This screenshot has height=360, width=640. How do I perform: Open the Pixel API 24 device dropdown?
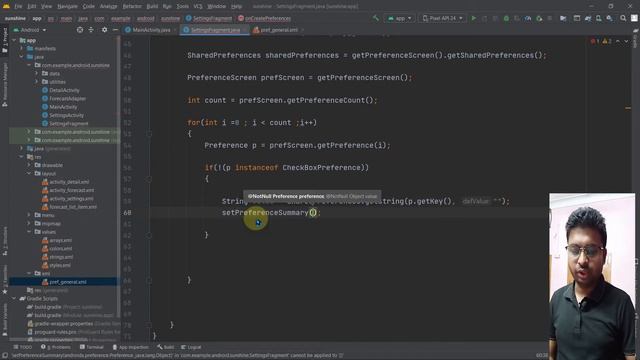[442, 18]
